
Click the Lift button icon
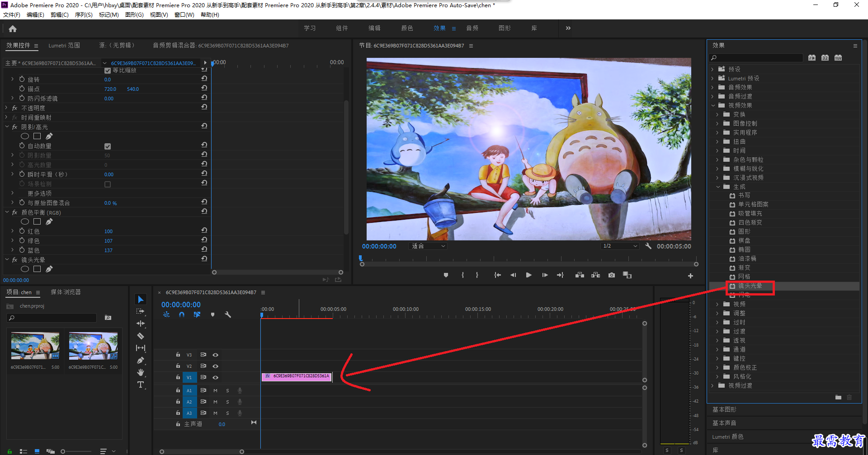580,275
